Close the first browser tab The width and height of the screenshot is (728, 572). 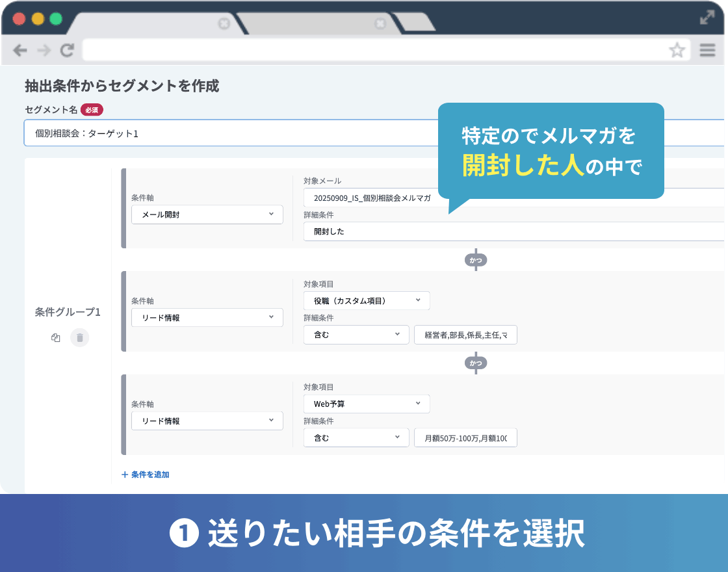pyautogui.click(x=224, y=23)
